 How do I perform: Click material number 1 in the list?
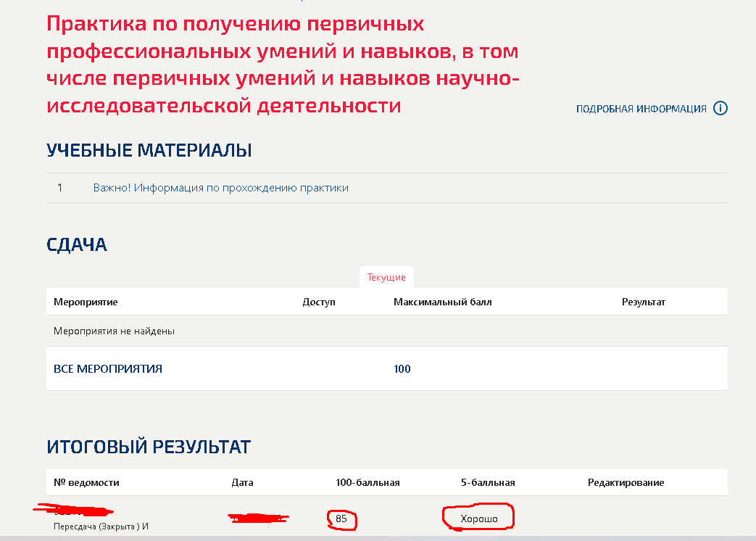click(59, 188)
